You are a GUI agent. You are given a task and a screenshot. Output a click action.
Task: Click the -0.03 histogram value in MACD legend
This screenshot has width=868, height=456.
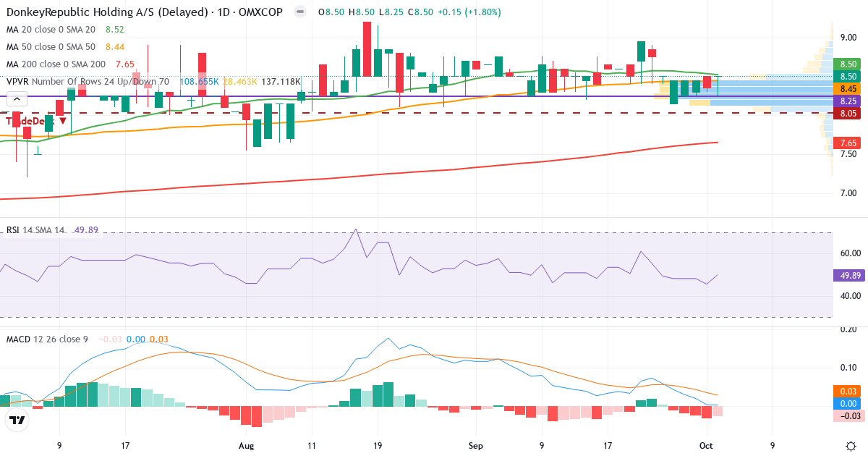pos(110,339)
